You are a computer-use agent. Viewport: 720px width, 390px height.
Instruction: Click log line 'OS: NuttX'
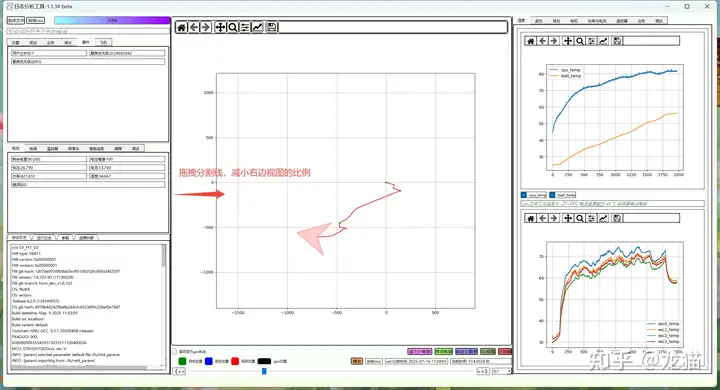tap(21, 289)
